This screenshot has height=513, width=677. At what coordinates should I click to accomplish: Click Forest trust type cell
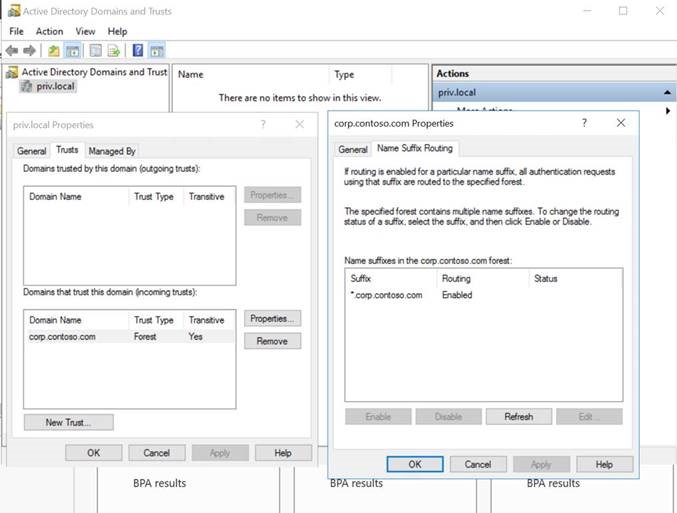point(145,336)
